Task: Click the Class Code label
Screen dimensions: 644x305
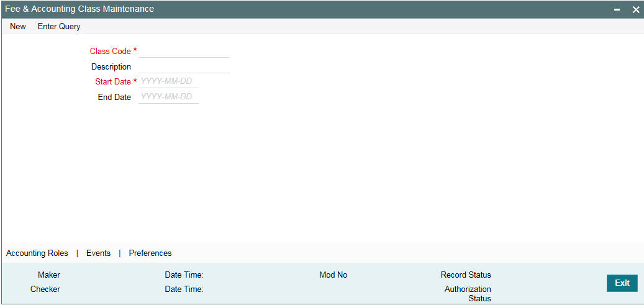Action: 110,52
